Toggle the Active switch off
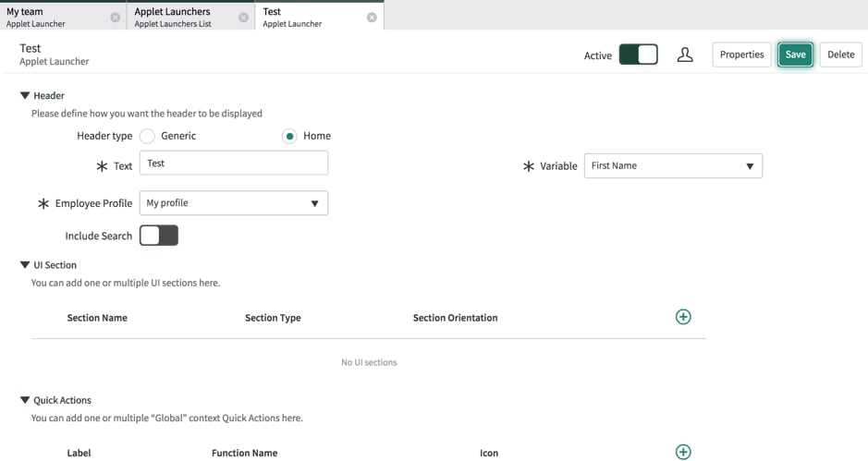 [638, 55]
